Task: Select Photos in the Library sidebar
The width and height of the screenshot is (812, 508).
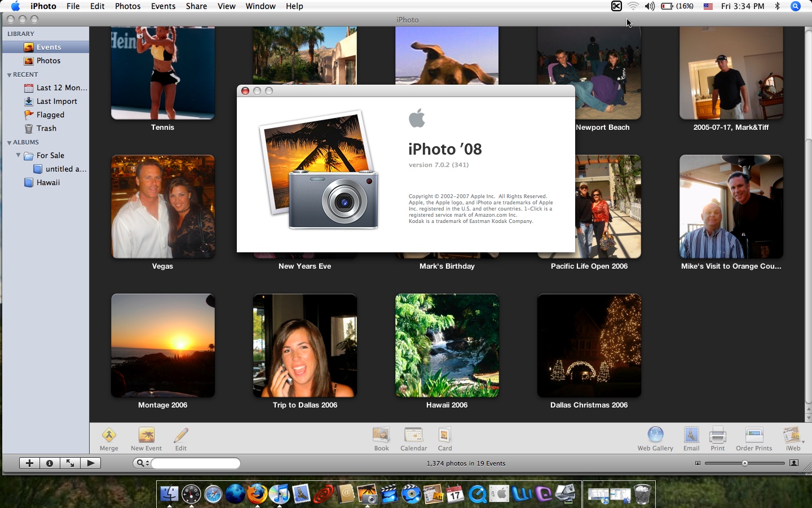Action: click(x=45, y=60)
